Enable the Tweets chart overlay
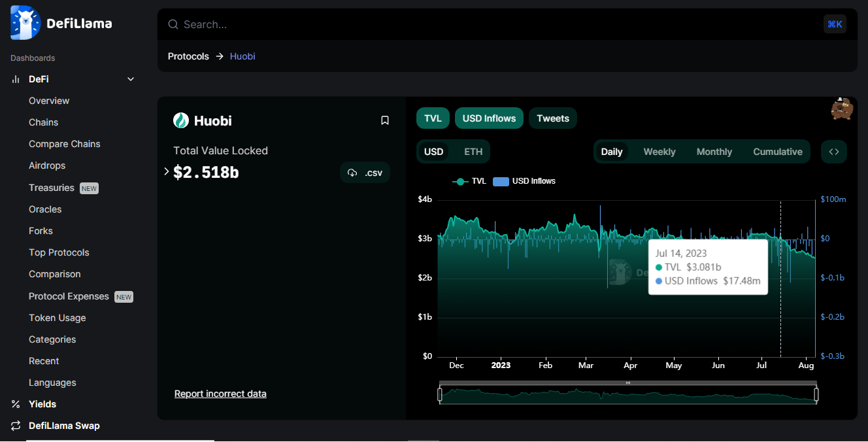The width and height of the screenshot is (868, 442). tap(553, 118)
